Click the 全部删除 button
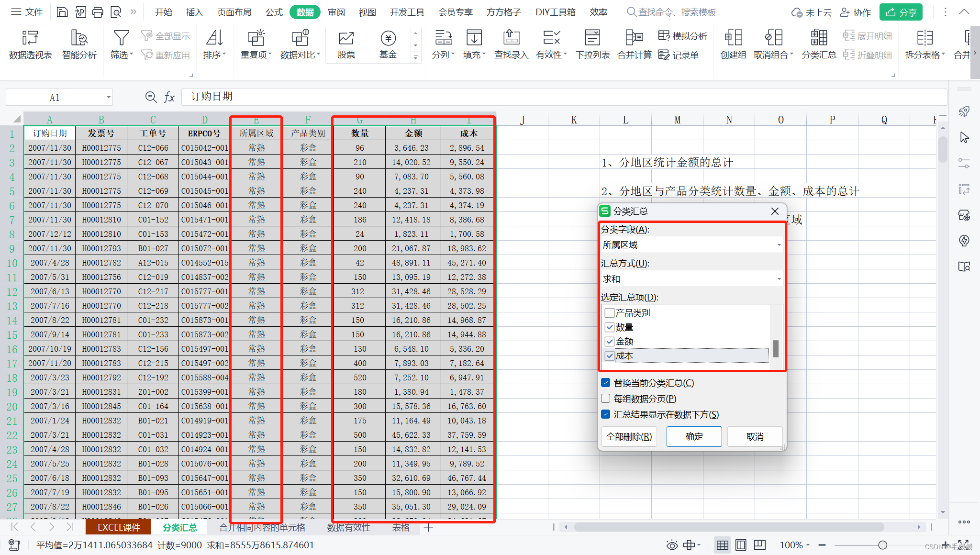The image size is (980, 555). click(x=629, y=436)
